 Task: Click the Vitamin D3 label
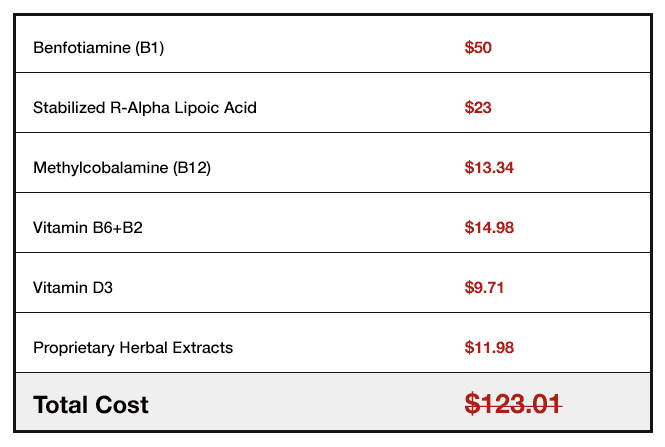(73, 288)
